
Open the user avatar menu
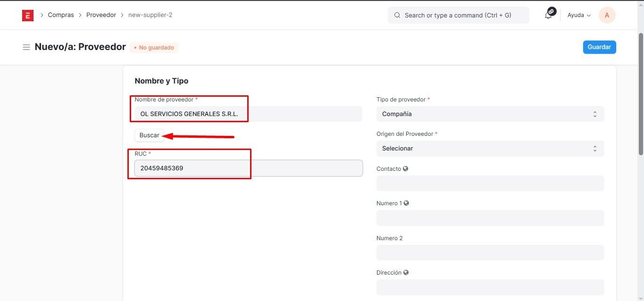click(607, 15)
